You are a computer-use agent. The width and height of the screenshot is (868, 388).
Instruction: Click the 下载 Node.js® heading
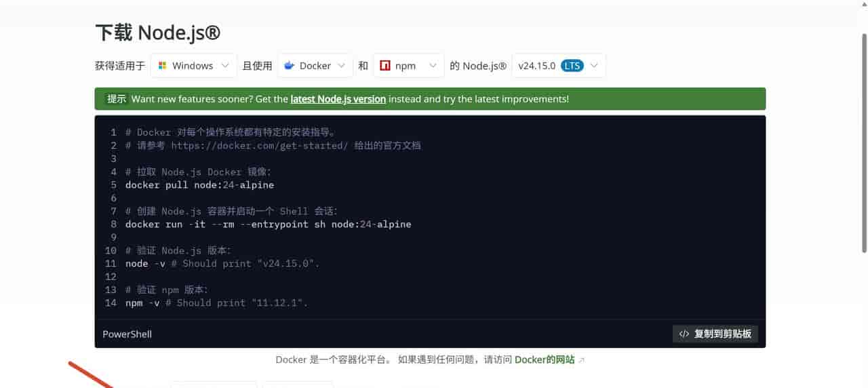[157, 33]
